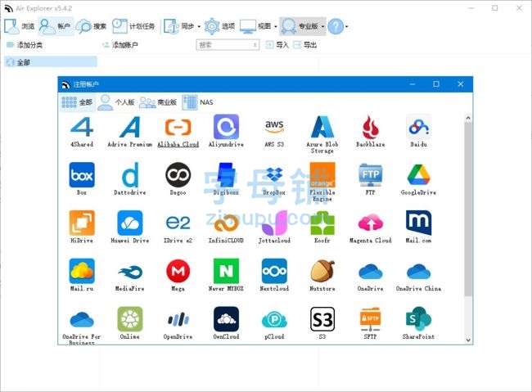Click the SFTP connection icon
Viewport: 532px width, 392px height.
pos(370,320)
